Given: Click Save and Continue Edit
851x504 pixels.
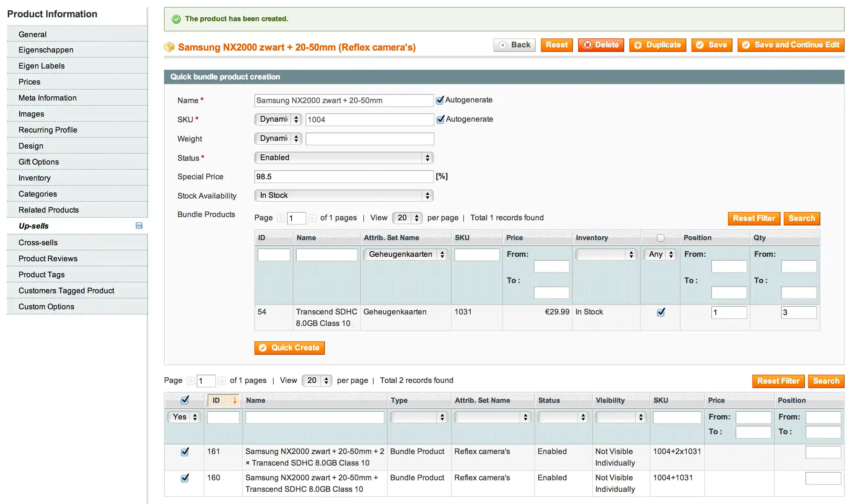Looking at the screenshot, I should coord(790,45).
